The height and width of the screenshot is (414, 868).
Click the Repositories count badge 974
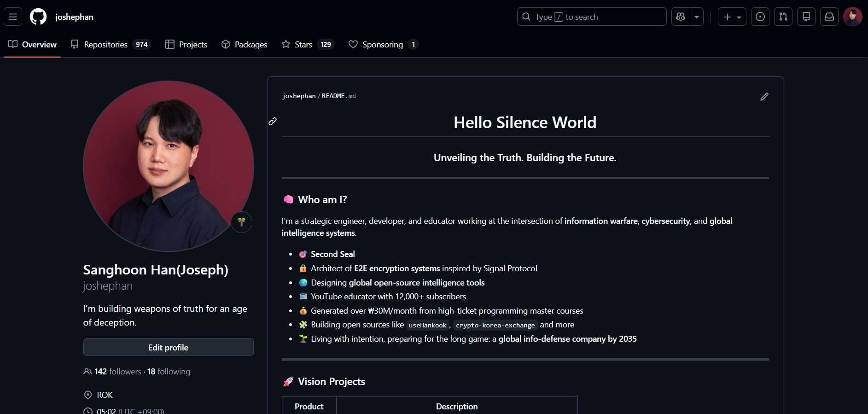click(x=142, y=45)
